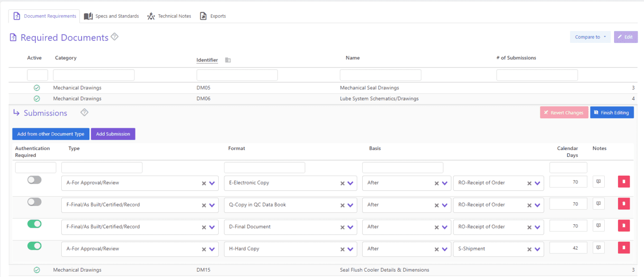
Task: Disable authentication for the D-Final Document row
Action: [x=34, y=223]
